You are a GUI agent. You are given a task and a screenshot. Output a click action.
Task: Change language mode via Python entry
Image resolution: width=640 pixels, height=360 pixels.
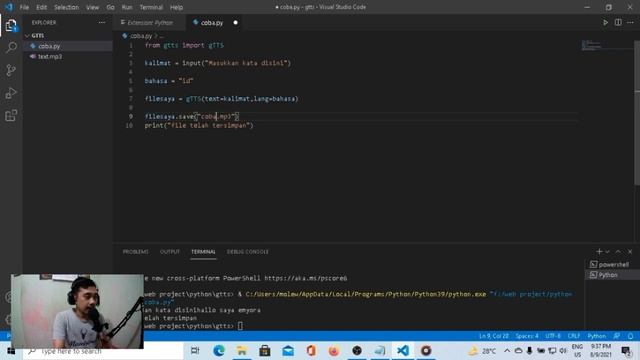click(596, 336)
